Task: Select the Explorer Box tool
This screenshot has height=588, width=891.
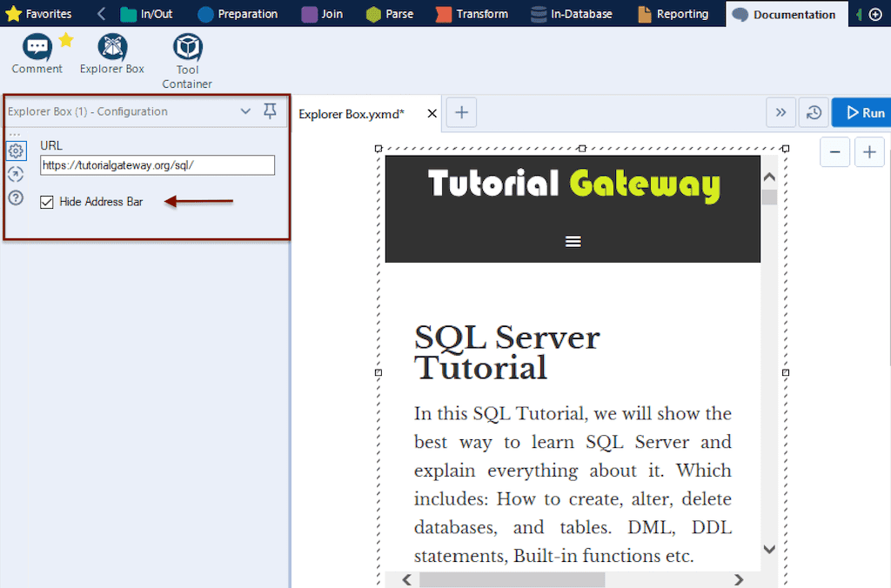Action: point(111,52)
